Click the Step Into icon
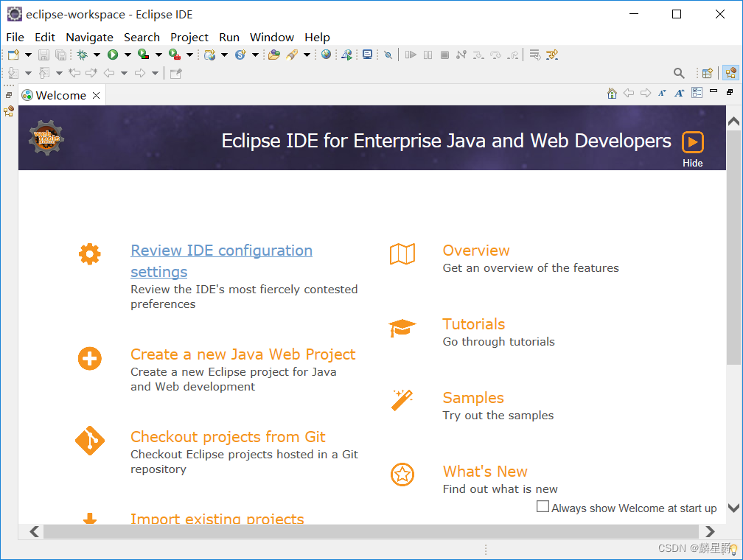This screenshot has height=560, width=743. click(x=478, y=55)
